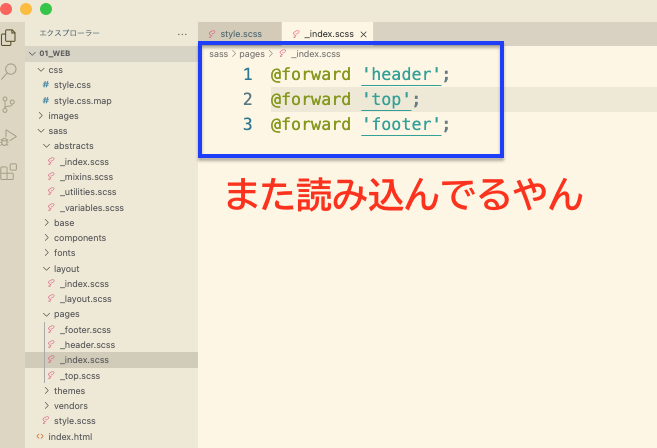The height and width of the screenshot is (448, 657).
Task: Collapse the css folder
Action: point(55,70)
